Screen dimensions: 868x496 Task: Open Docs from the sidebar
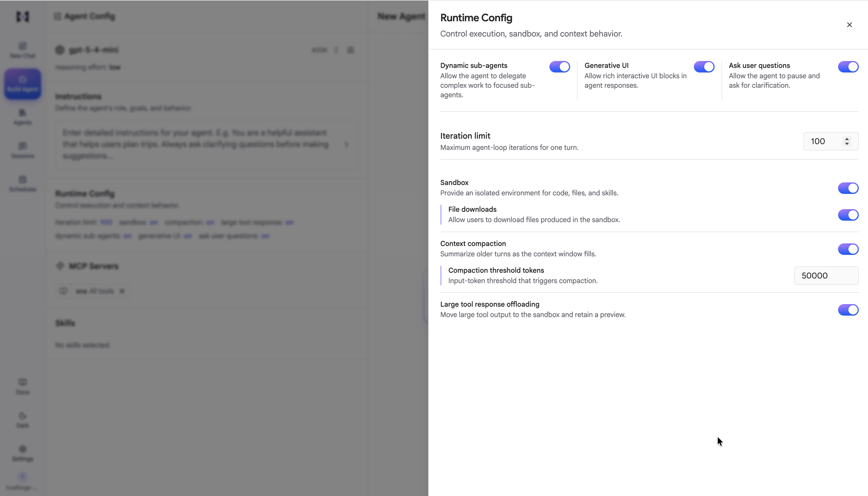pos(22,387)
